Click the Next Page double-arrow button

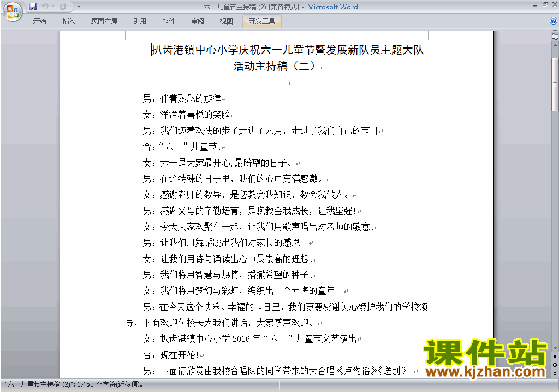pos(555,373)
